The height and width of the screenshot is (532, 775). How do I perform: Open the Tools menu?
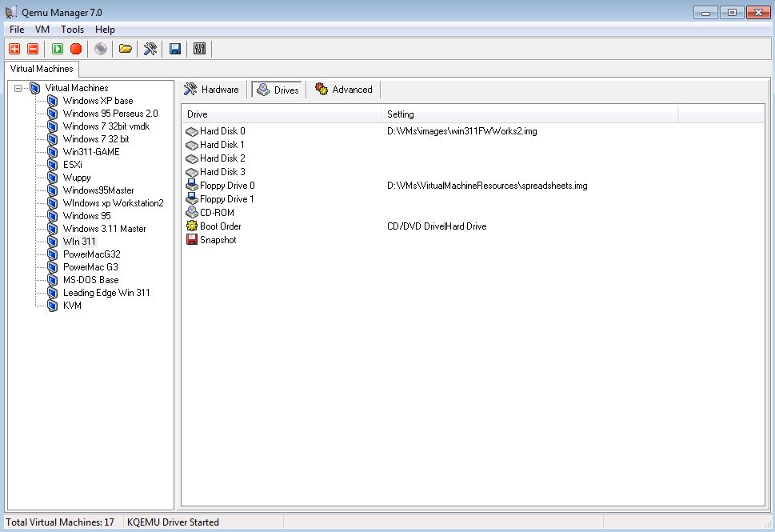pyautogui.click(x=73, y=29)
